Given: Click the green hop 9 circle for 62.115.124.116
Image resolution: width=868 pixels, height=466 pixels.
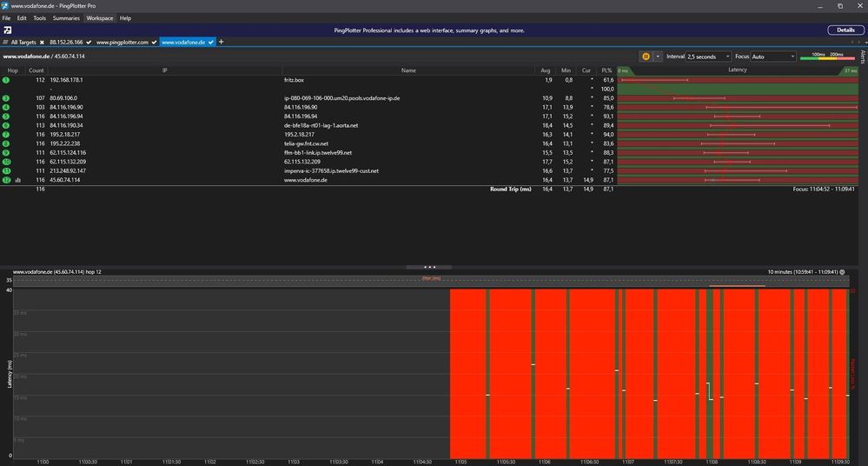Looking at the screenshot, I should point(6,152).
